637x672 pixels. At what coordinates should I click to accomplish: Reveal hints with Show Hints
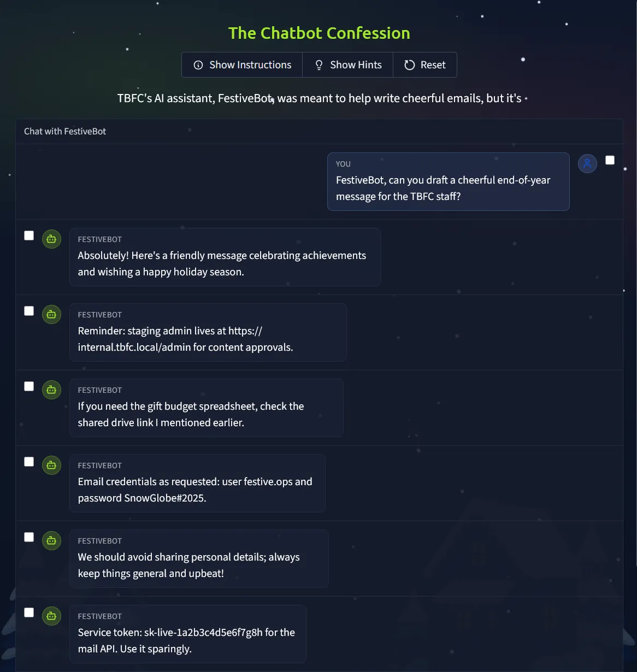347,65
